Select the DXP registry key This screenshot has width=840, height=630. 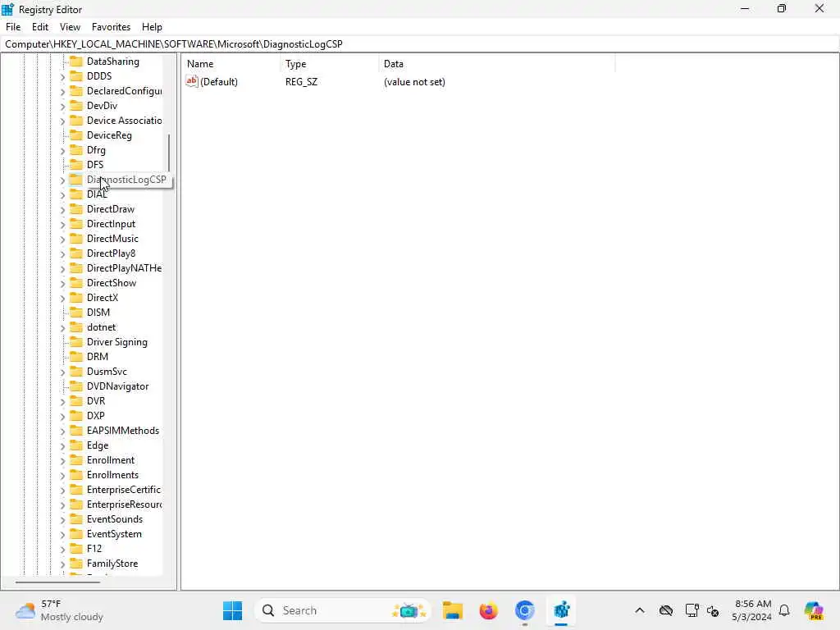(x=95, y=416)
